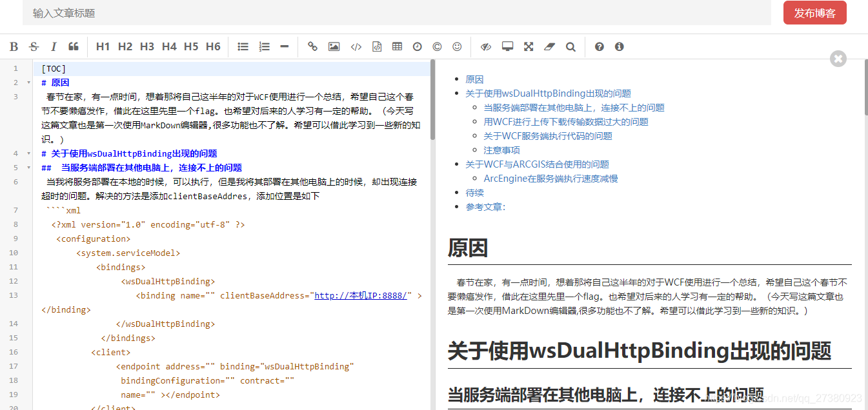Insert an unordered bullet list
Screen dimensions: 868x410
click(x=243, y=46)
